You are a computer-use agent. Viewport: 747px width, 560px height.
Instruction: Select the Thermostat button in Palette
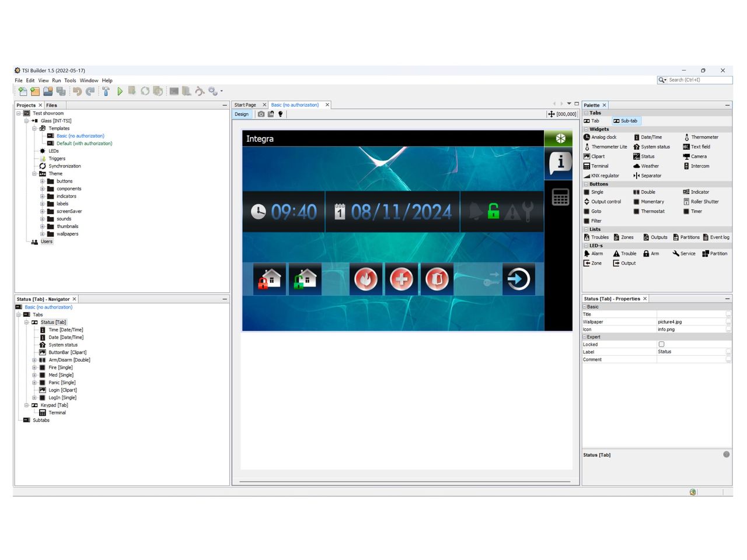652,211
